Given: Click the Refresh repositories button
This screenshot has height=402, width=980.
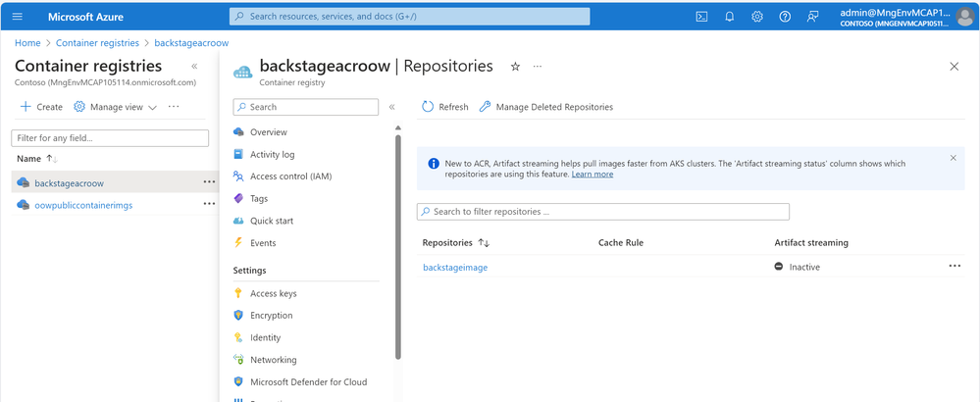Looking at the screenshot, I should pyautogui.click(x=445, y=107).
